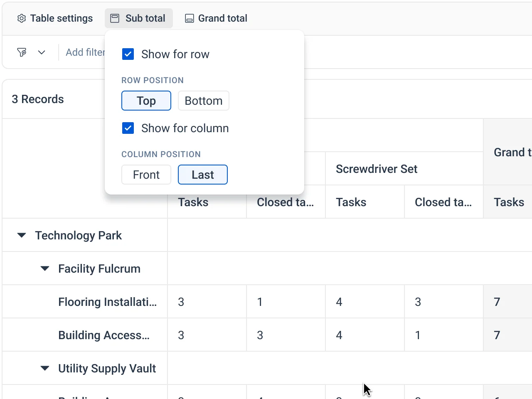The height and width of the screenshot is (399, 532).
Task: Collapse the Facility Fulcrum row
Action: point(45,268)
